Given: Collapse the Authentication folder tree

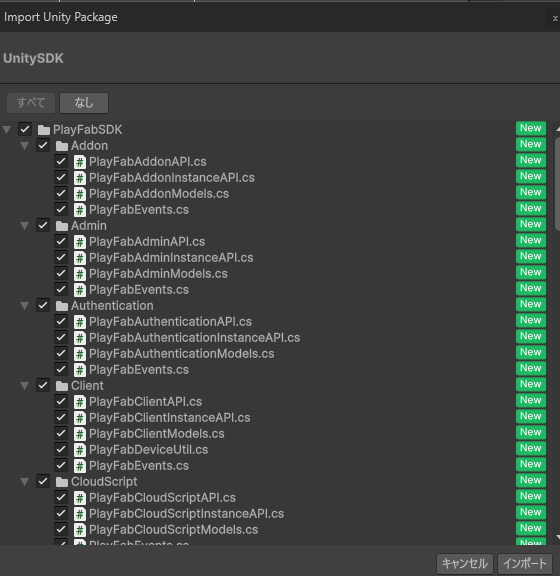Looking at the screenshot, I should 25,306.
